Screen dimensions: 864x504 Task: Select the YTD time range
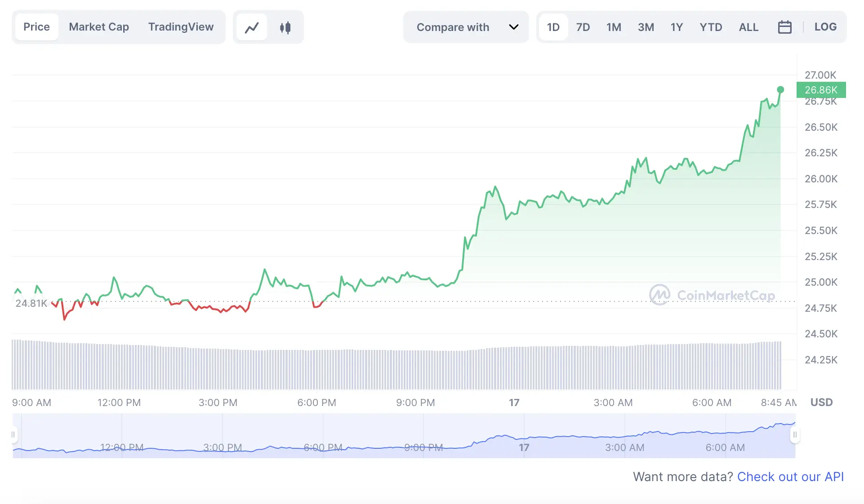711,27
